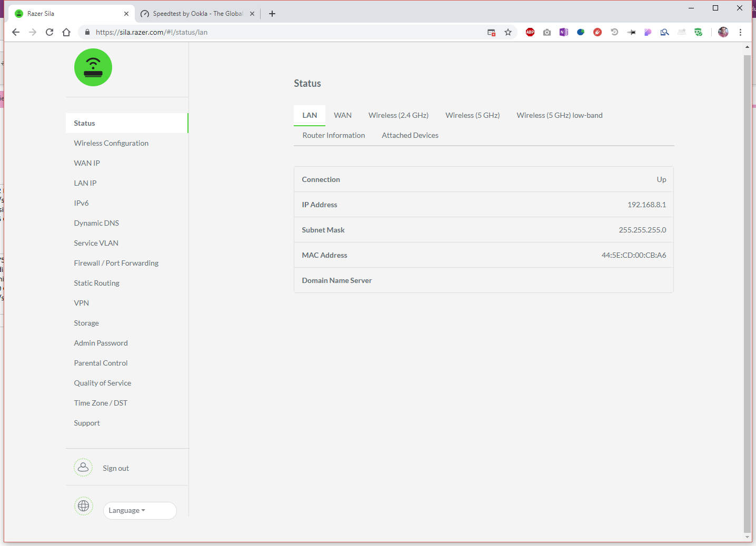This screenshot has height=546, width=756.
Task: Click the site lock icon in address bar
Action: (87, 32)
